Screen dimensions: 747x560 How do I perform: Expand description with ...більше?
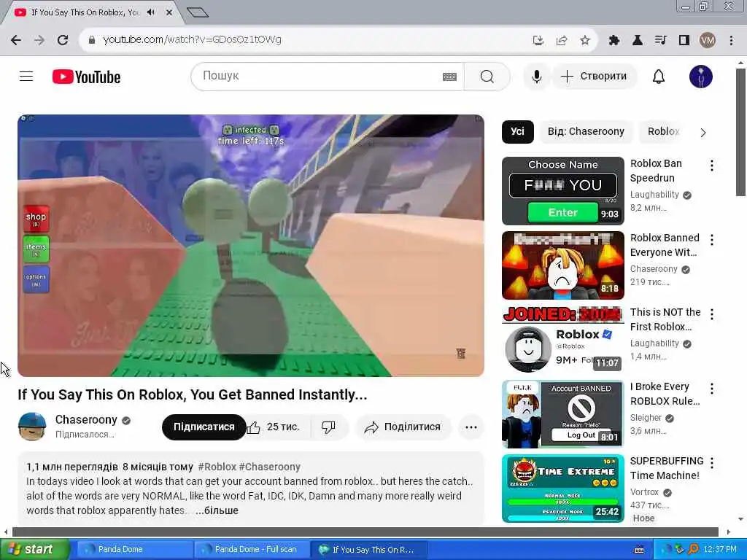(217, 510)
